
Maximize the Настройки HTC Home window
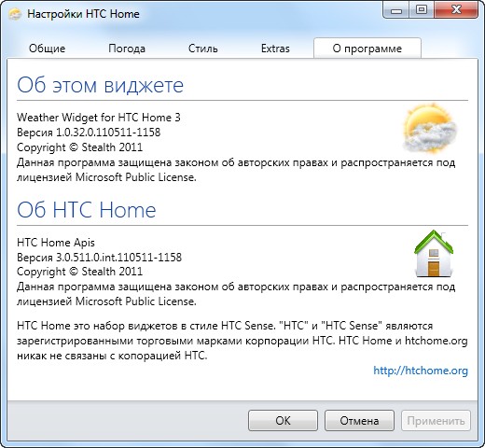tap(422, 10)
